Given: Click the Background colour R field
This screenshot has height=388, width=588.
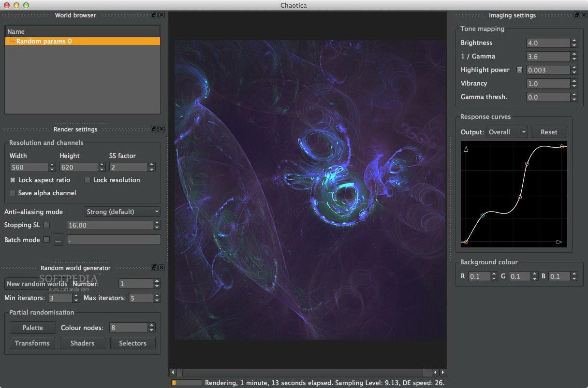Looking at the screenshot, I should click(479, 276).
